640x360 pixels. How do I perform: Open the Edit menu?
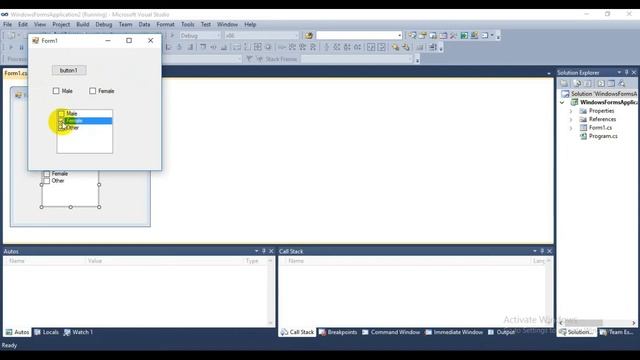click(23, 24)
